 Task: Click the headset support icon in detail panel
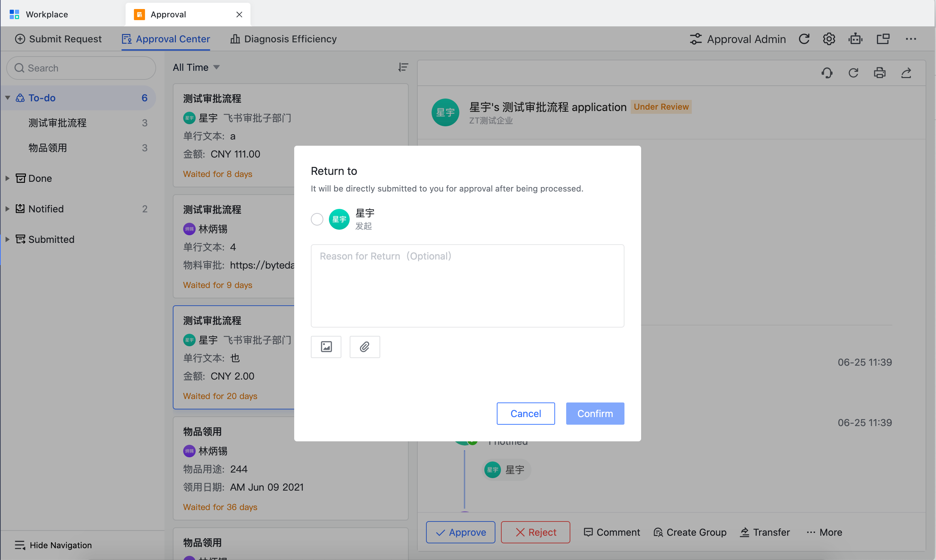point(827,73)
